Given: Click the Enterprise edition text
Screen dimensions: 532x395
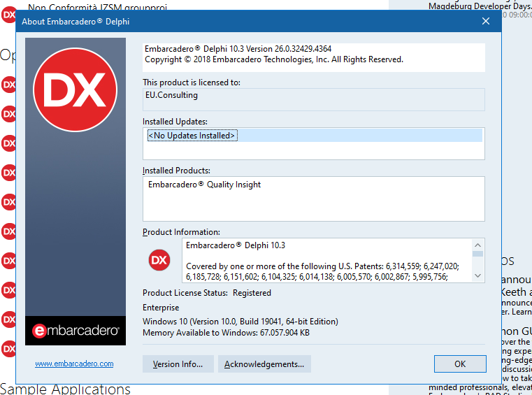Looking at the screenshot, I should click(161, 308).
